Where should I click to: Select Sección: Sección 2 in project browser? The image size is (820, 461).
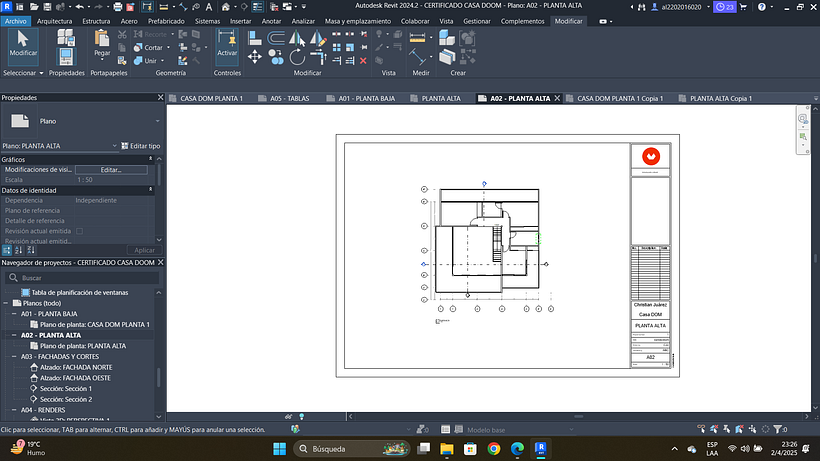click(66, 399)
